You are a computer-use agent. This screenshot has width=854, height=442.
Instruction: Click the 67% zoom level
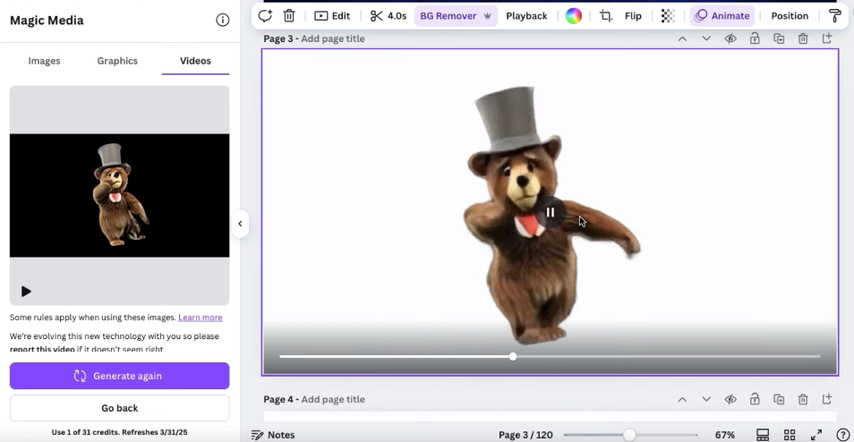[x=725, y=435]
